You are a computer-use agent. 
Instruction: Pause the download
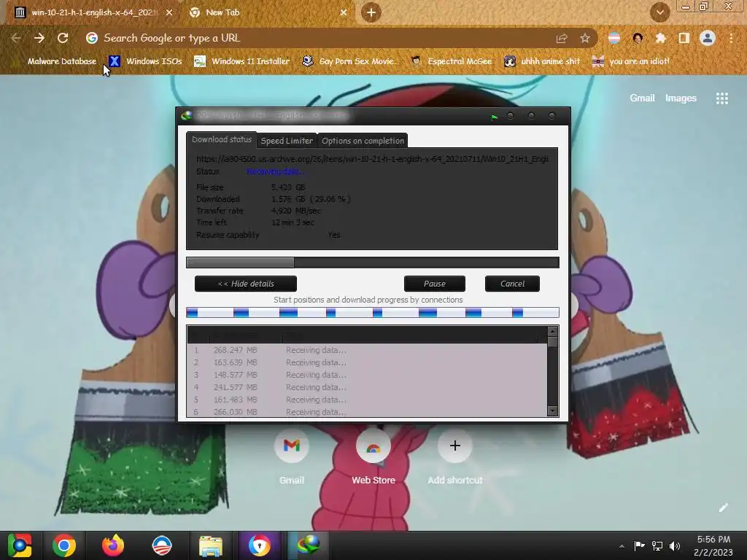coord(435,284)
